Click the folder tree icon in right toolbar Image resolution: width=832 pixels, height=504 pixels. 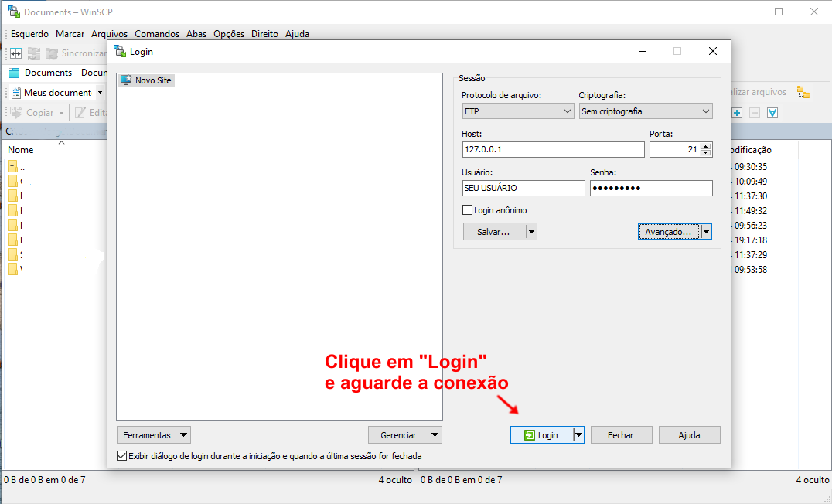pos(803,92)
